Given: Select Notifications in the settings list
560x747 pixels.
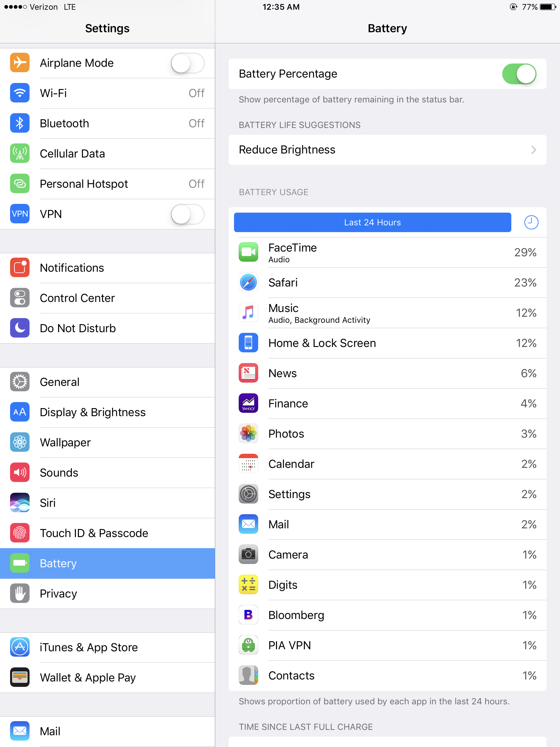Looking at the screenshot, I should point(107,268).
